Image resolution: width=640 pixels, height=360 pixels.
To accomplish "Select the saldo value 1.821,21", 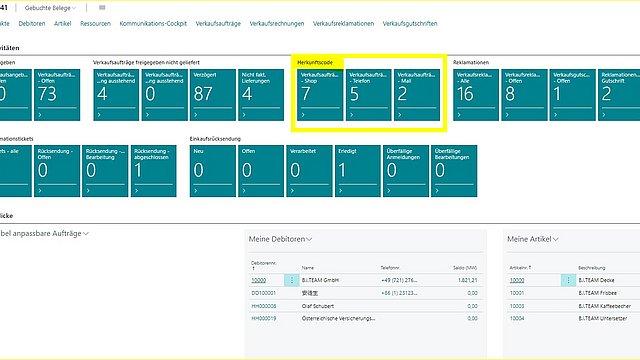I will point(467,280).
